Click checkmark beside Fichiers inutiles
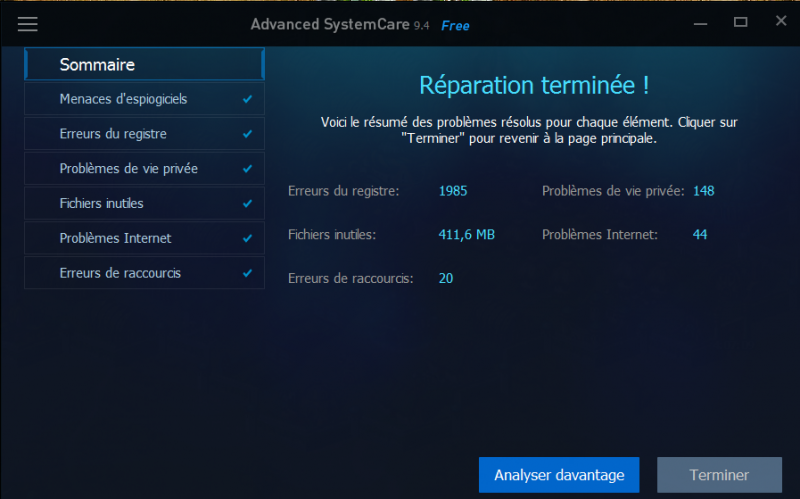Viewport: 800px width, 499px height. point(247,204)
